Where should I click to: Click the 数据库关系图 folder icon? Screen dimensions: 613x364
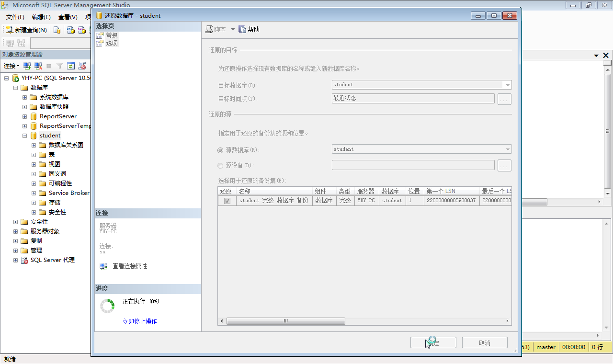(x=43, y=145)
